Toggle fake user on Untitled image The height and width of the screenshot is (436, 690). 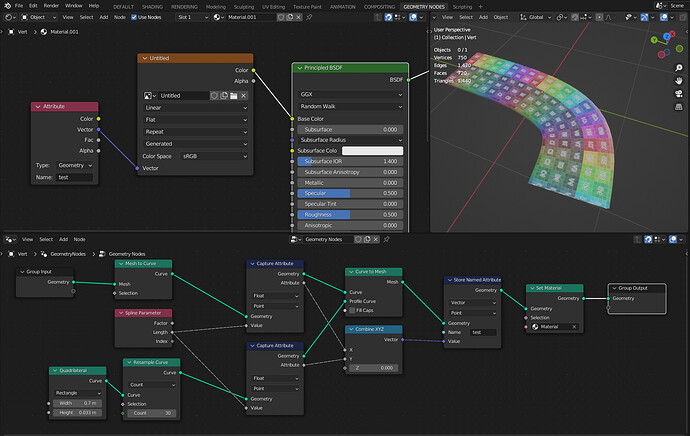(214, 95)
